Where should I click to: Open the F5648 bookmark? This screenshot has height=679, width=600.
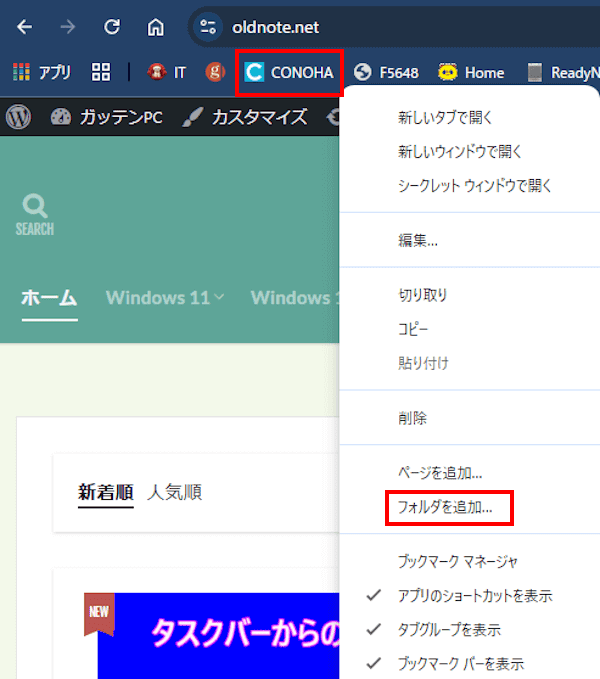click(x=386, y=72)
